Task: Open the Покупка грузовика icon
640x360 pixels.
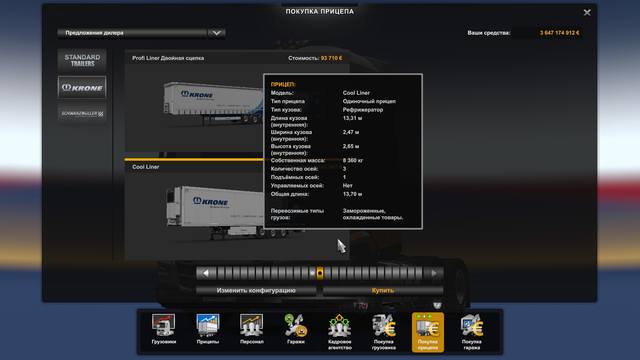Action: point(384,331)
